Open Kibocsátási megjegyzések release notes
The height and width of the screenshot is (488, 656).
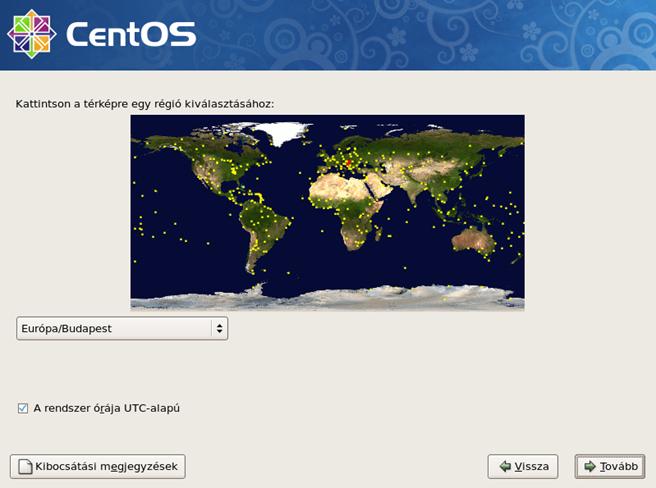click(x=98, y=466)
